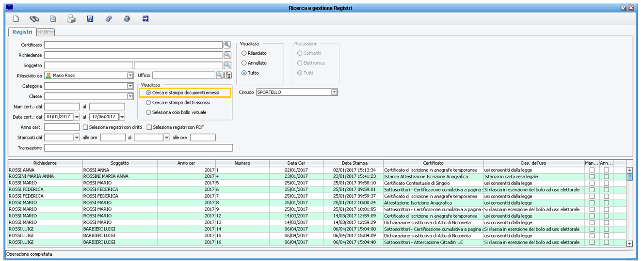The height and width of the screenshot is (261, 644).
Task: Choose 'Seleziona solo bollo virtuale' option
Action: [x=148, y=112]
